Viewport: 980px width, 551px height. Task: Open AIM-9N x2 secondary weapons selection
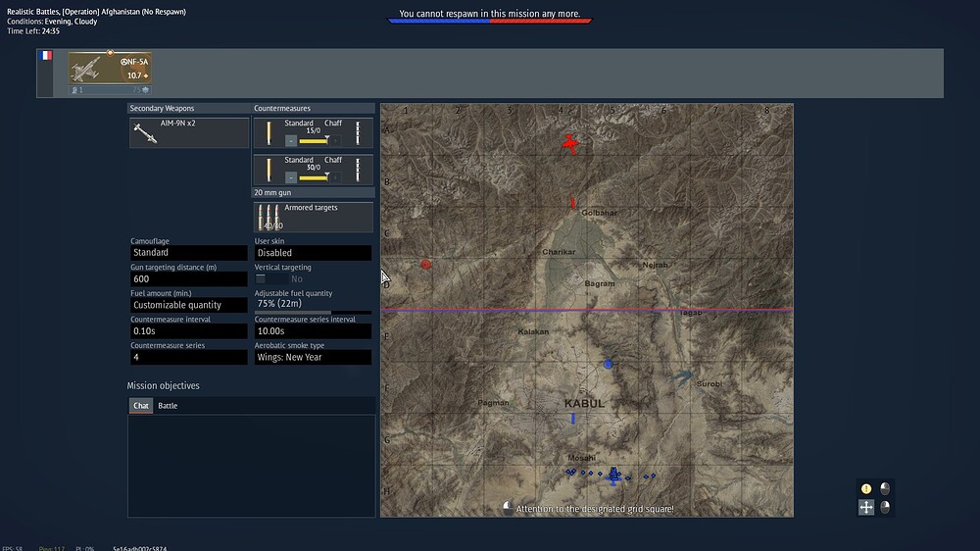tap(189, 133)
